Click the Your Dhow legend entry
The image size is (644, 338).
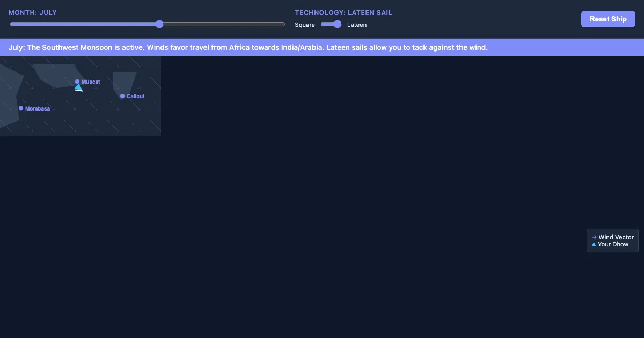610,244
